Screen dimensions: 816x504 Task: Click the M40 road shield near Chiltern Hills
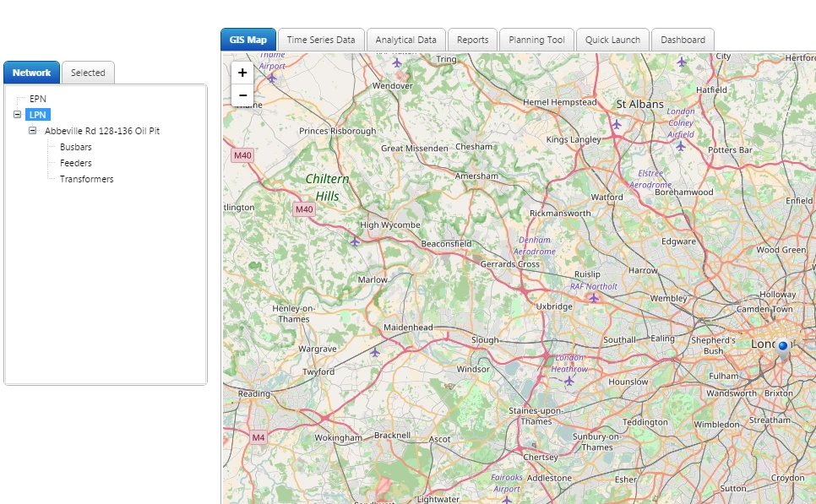point(304,209)
